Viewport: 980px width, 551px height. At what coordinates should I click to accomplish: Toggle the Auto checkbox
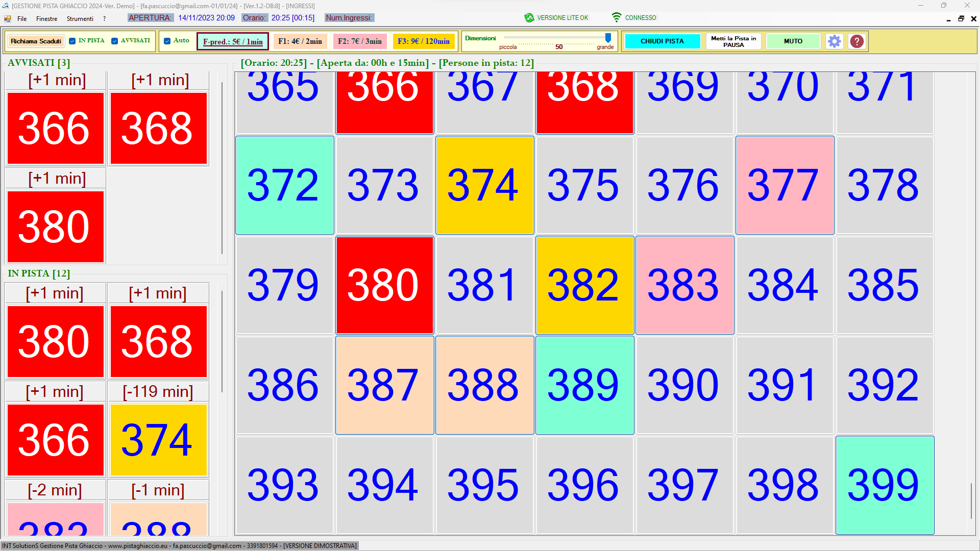(167, 41)
